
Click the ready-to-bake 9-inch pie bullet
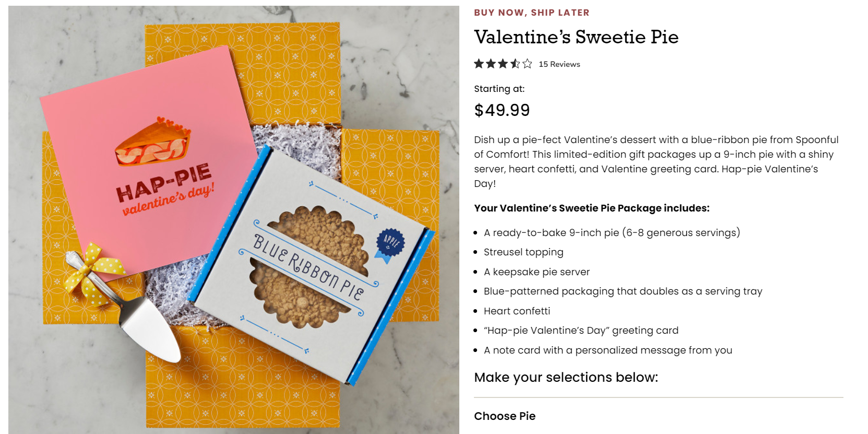(611, 233)
